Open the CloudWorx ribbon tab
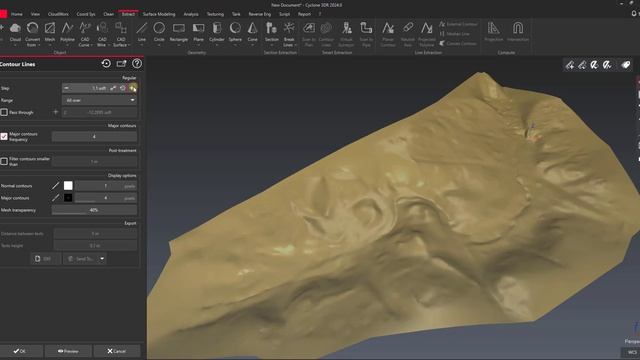Screen dimensions: 640x360 [58, 14]
